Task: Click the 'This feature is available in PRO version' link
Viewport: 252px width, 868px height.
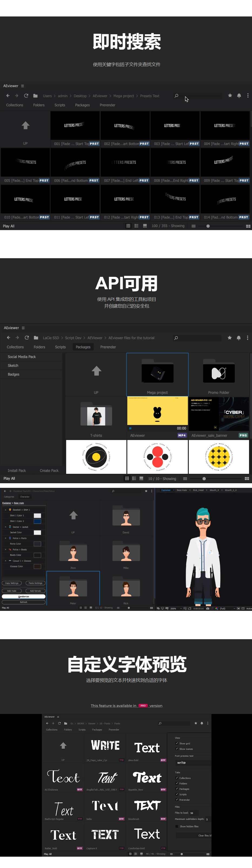Action: click(126, 705)
